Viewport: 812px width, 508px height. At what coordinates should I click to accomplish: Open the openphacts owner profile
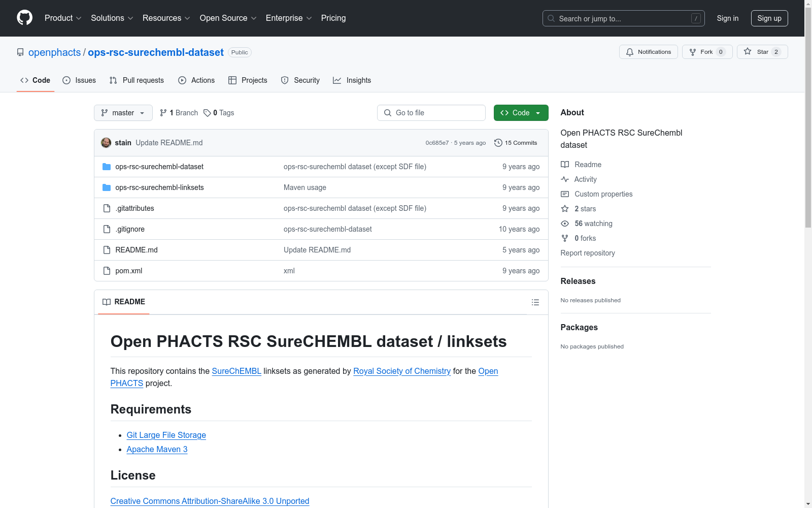tap(54, 52)
